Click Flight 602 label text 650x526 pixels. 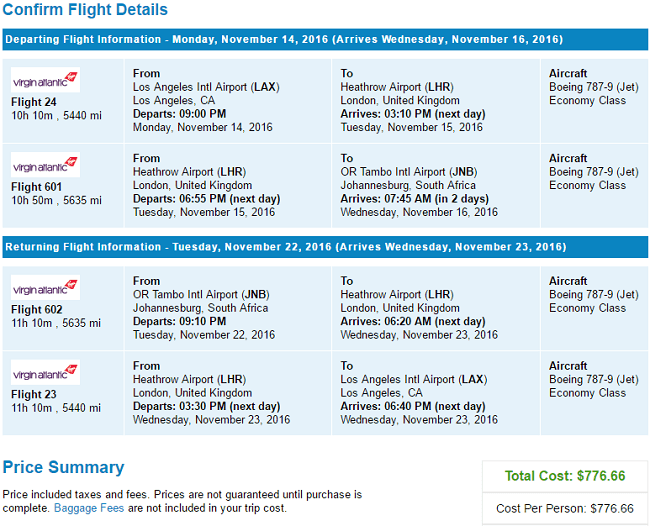pyautogui.click(x=37, y=310)
